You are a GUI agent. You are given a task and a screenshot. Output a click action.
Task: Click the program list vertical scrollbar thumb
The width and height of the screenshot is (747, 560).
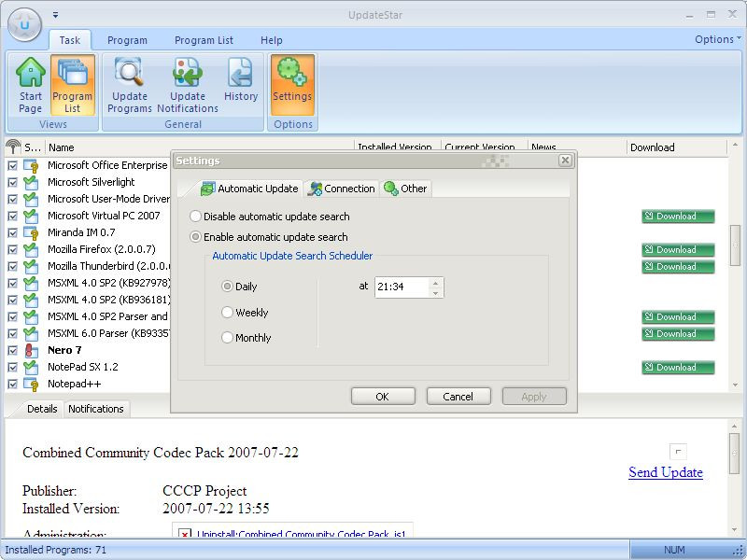(734, 245)
